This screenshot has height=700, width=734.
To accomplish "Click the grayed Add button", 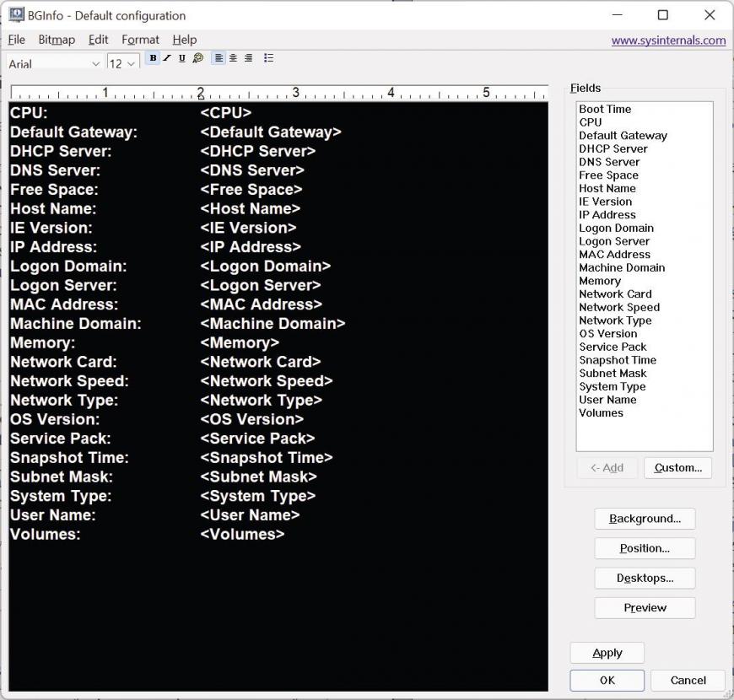I will [607, 468].
